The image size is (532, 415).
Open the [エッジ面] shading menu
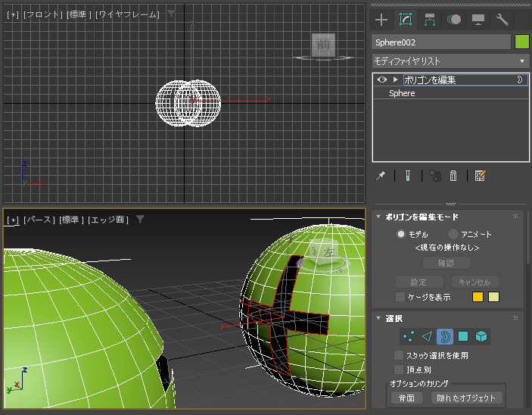tap(108, 220)
